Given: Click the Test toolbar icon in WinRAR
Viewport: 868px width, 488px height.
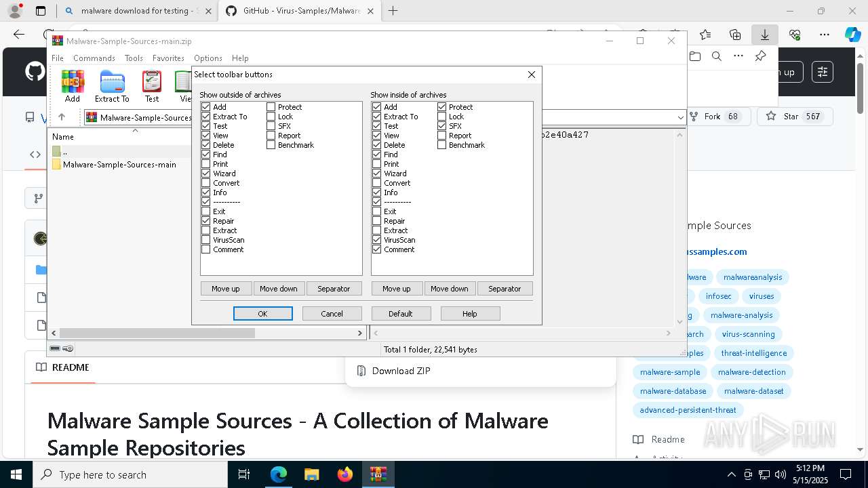Looking at the screenshot, I should (x=152, y=86).
